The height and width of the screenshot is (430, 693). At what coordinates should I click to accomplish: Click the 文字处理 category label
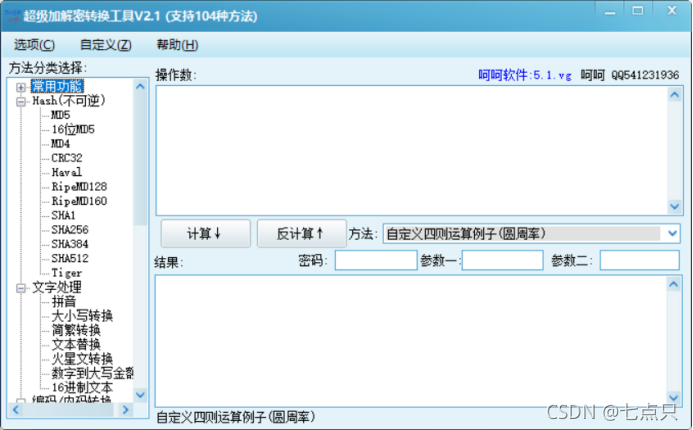pos(57,287)
